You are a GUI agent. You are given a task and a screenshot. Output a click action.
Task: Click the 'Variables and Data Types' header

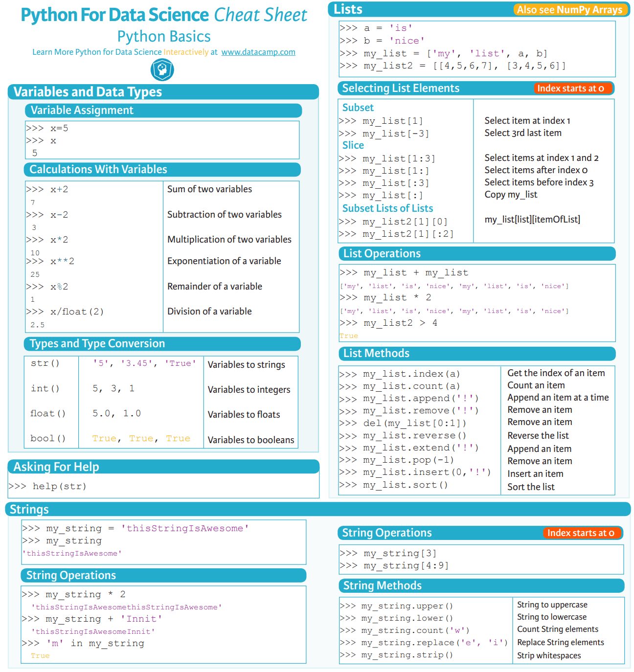(163, 92)
